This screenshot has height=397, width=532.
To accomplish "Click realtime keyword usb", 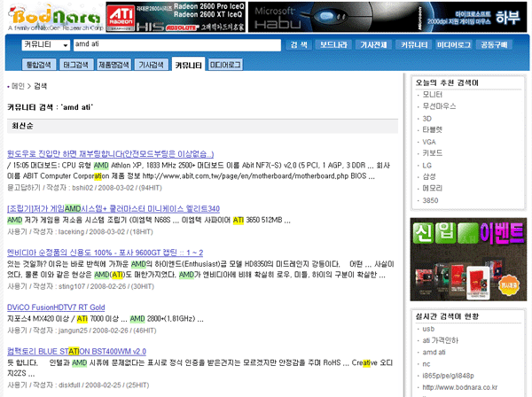I will 428,329.
